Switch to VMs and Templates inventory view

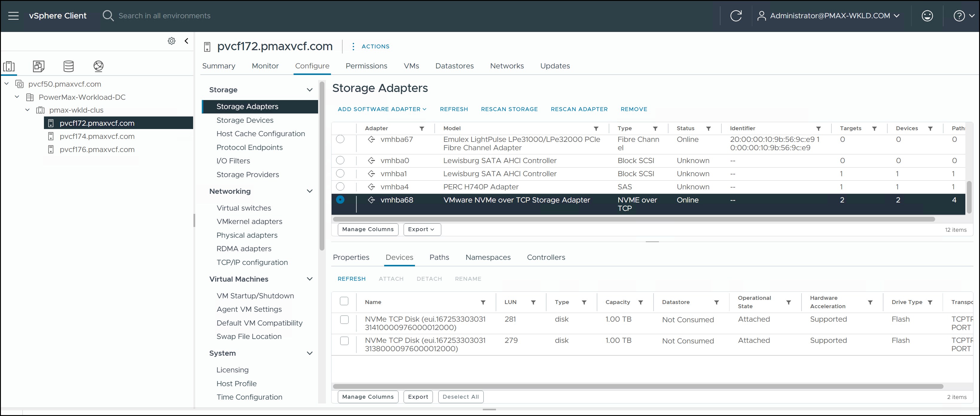39,66
